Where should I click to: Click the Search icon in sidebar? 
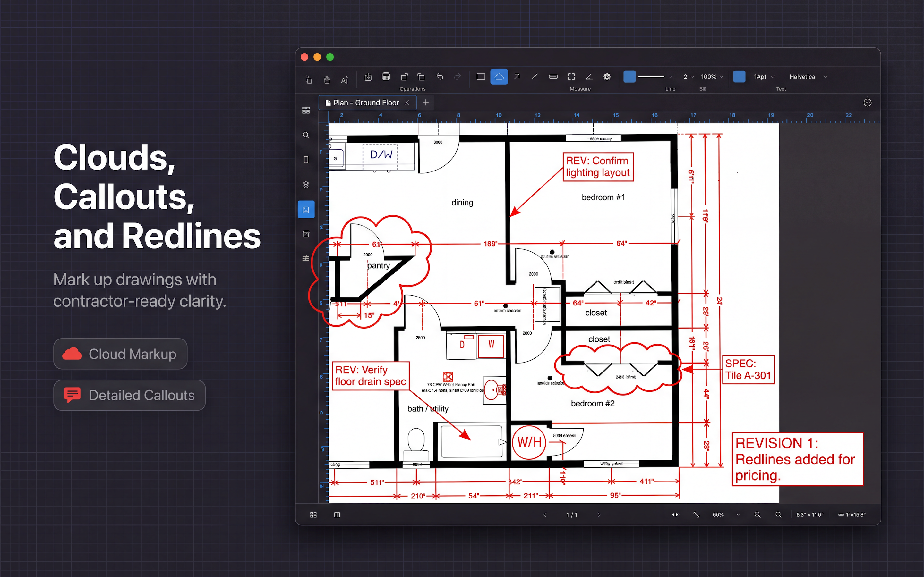306,135
